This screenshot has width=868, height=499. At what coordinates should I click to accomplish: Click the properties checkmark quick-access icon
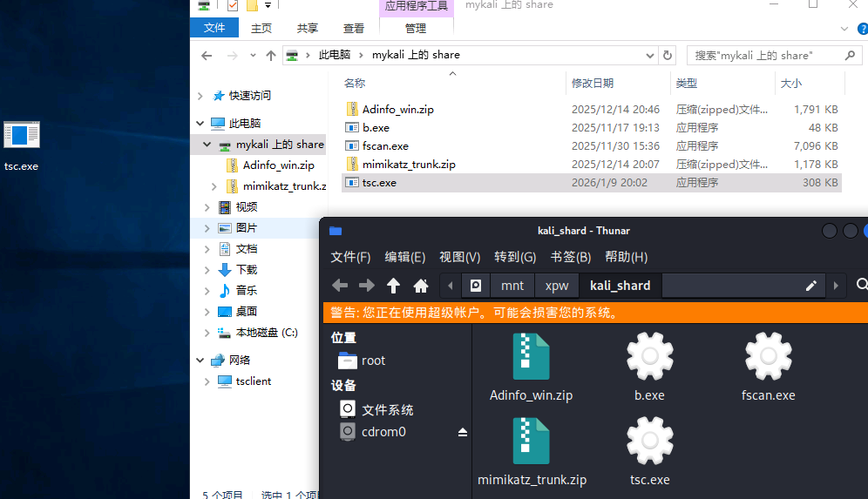[x=233, y=5]
